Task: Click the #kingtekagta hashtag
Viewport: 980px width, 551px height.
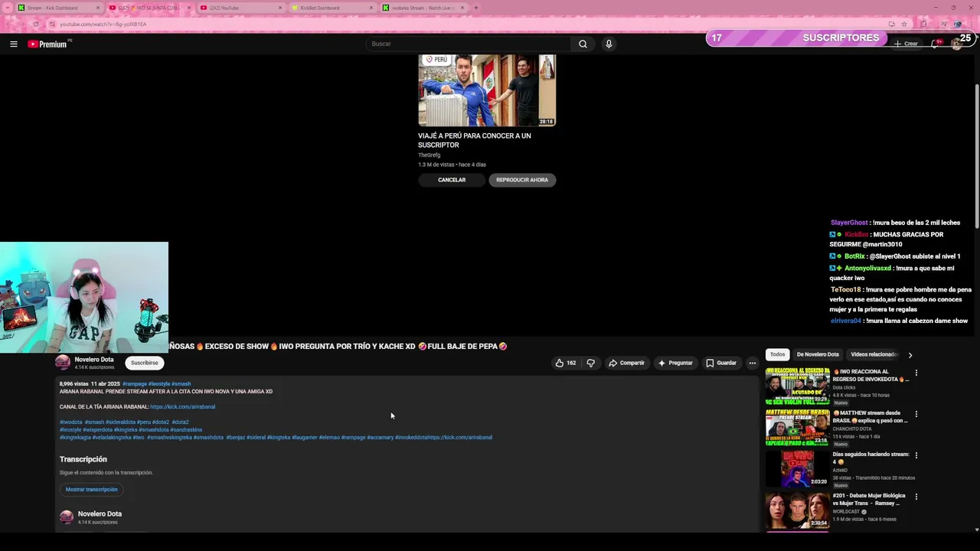Action: point(75,438)
